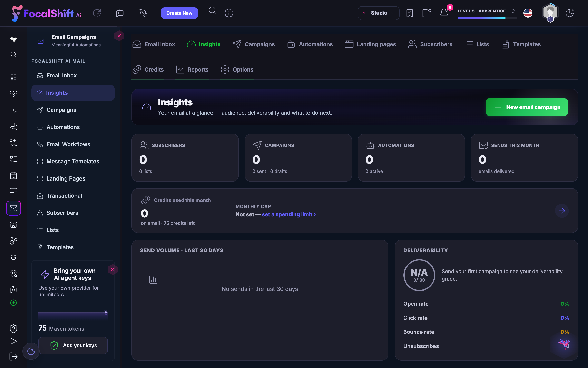
Task: Dismiss the Bring your own AI keys card
Action: 112,269
